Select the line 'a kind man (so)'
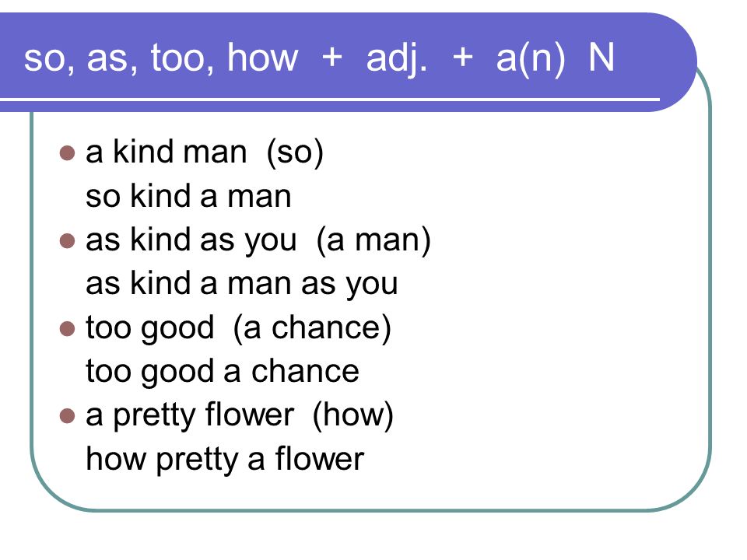 (x=205, y=153)
